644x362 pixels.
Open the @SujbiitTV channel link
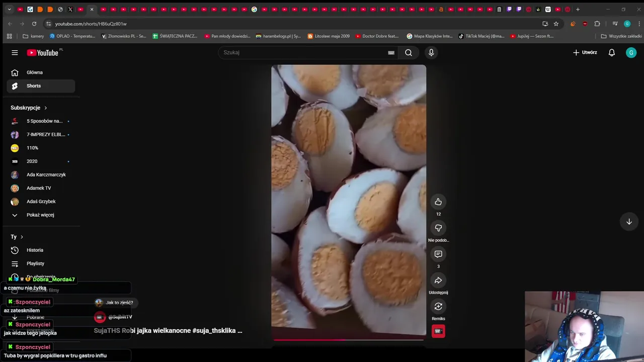click(120, 317)
